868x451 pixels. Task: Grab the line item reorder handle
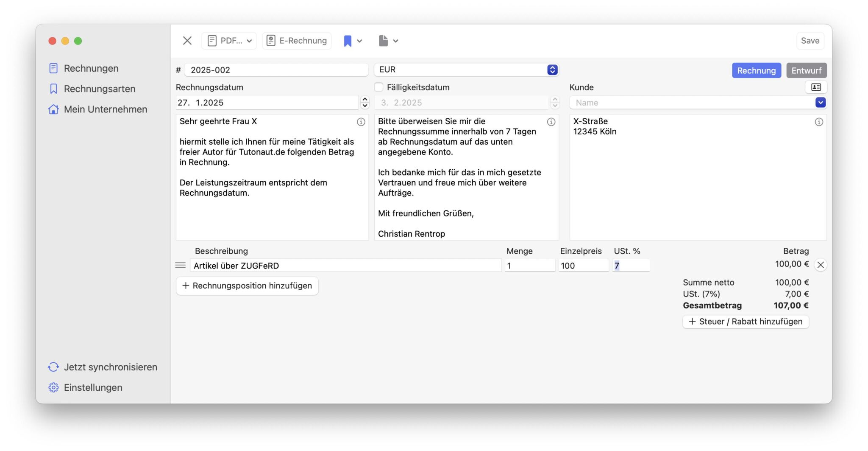click(181, 265)
